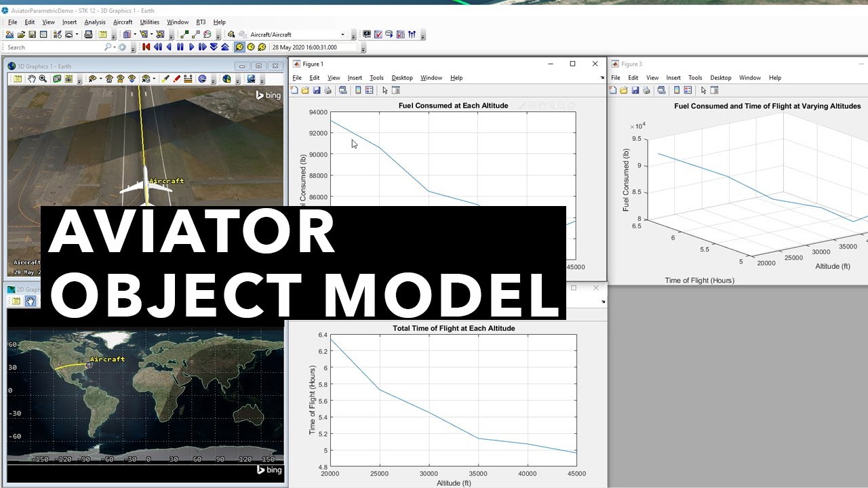Maximize the Figure 1 window
Viewport: 868px width, 488px height.
coord(572,64)
